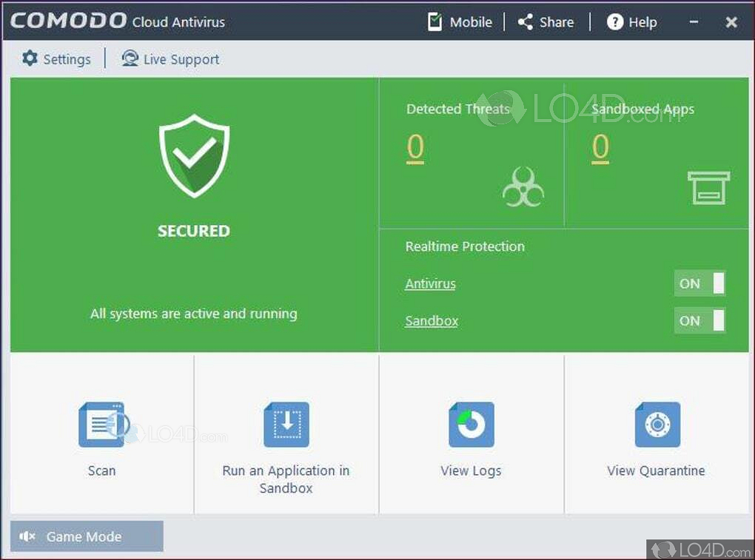Open the Share menu item
This screenshot has width=755, height=560.
pyautogui.click(x=546, y=22)
